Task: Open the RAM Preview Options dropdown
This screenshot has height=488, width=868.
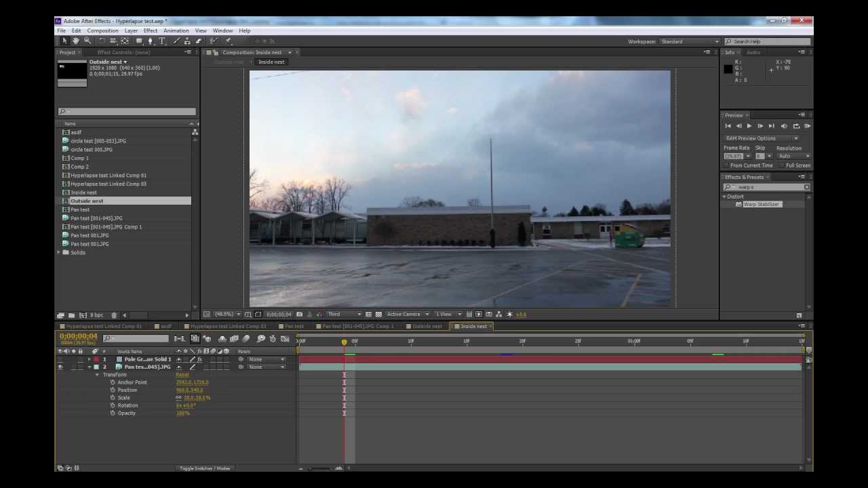Action: coord(762,138)
